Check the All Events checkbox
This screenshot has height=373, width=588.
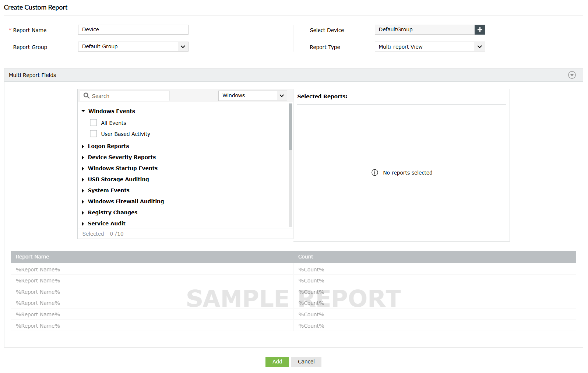94,123
